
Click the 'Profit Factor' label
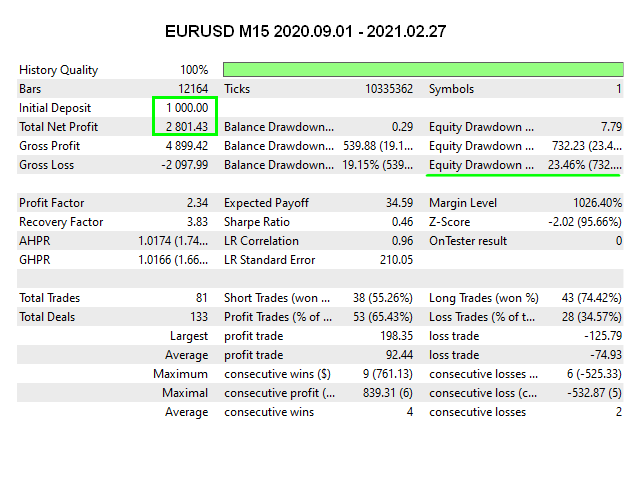point(51,203)
